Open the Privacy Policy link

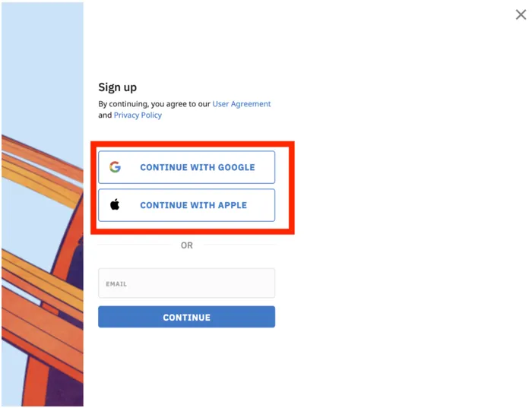138,115
